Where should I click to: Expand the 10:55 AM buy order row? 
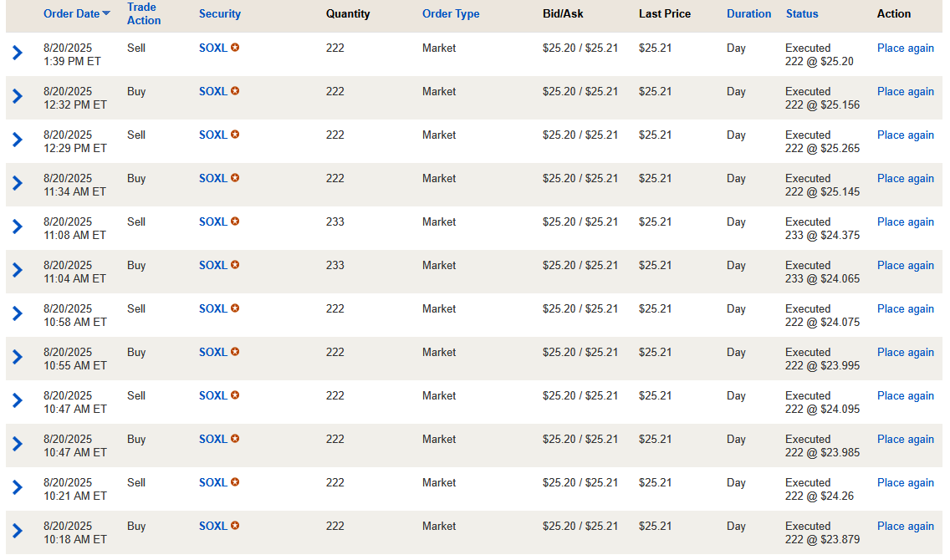[x=18, y=358]
